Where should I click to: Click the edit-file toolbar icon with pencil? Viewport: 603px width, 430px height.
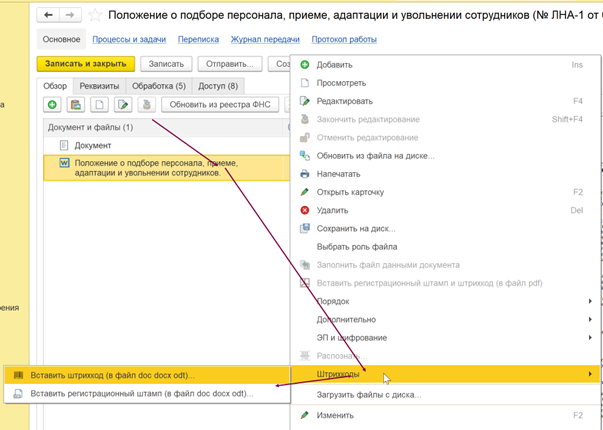point(123,105)
